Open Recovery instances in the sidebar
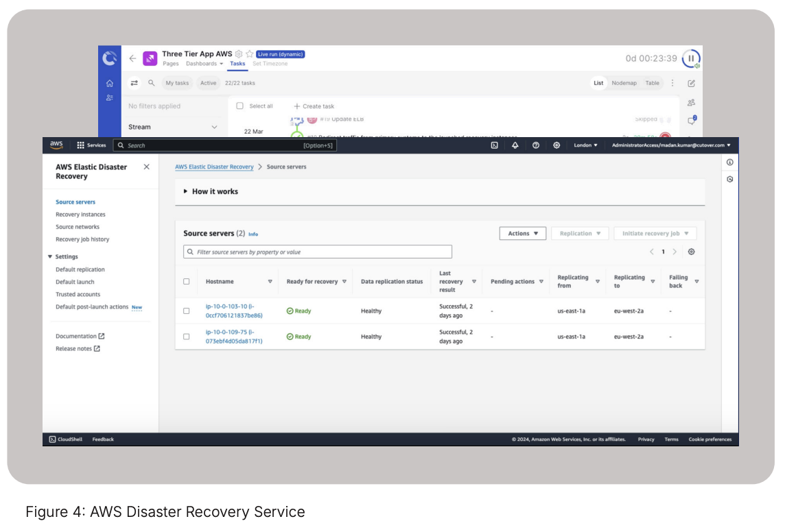 81,215
